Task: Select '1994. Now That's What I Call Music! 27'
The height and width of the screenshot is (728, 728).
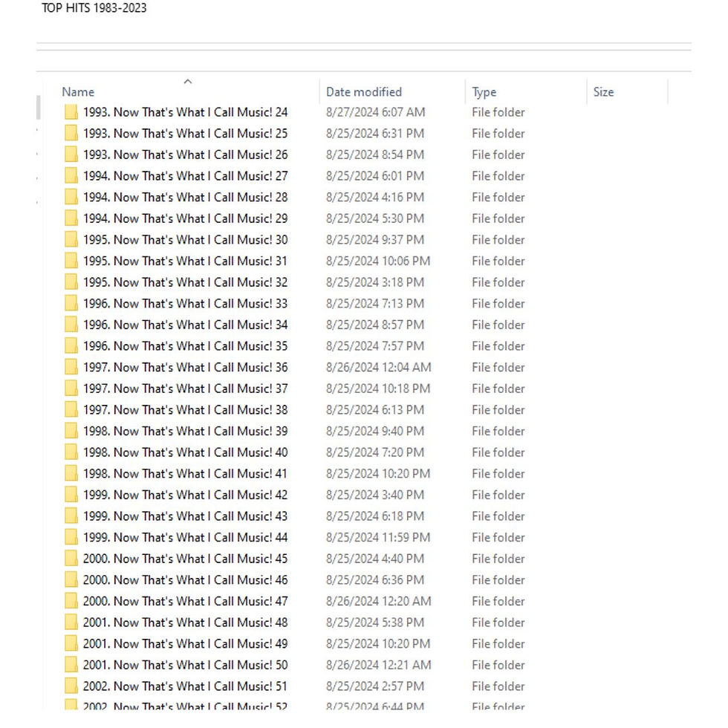Action: [185, 176]
